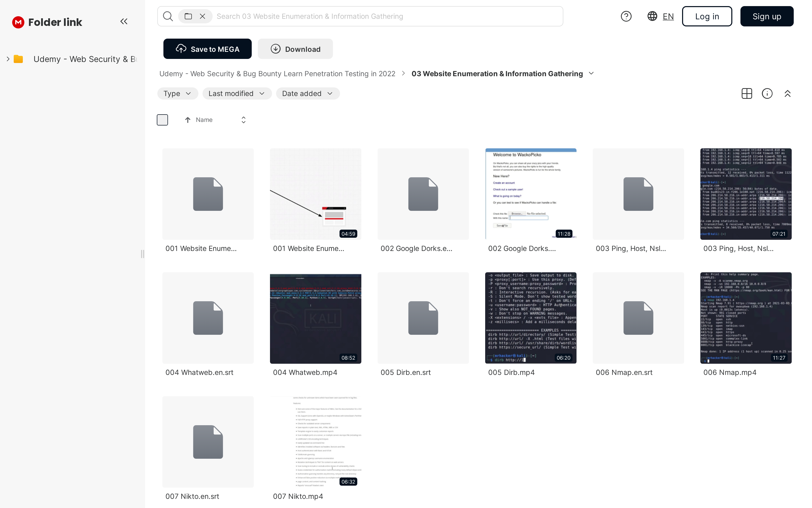812x508 pixels.
Task: Click the sort direction up arrow by Name
Action: coord(188,120)
